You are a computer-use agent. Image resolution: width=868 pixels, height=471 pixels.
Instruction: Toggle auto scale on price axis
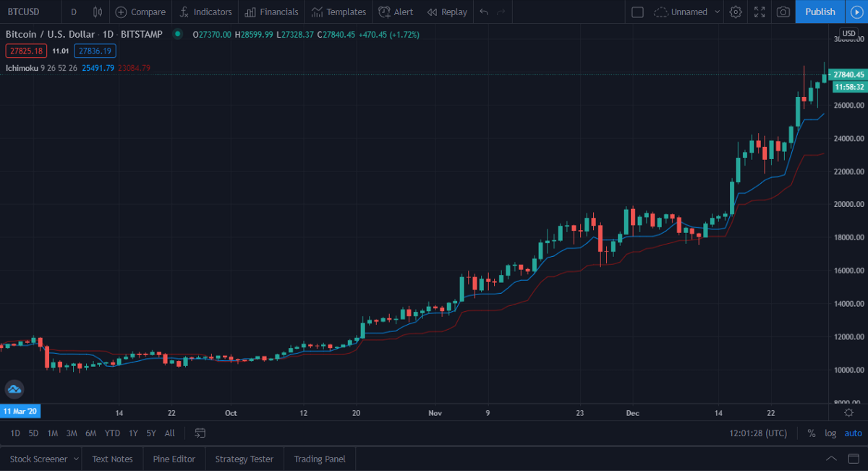[x=854, y=433]
